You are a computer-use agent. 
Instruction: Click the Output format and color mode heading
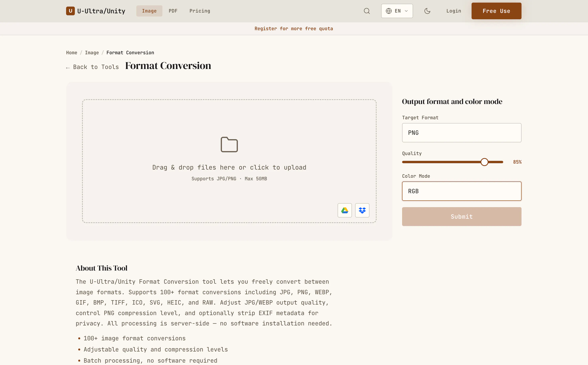tap(452, 102)
